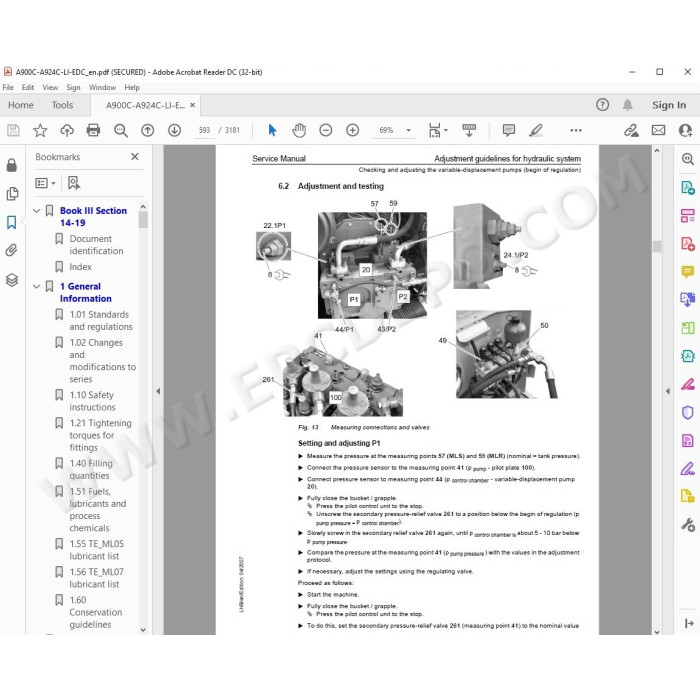This screenshot has height=700, width=700.
Task: Select the highlight pen tool
Action: pyautogui.click(x=536, y=130)
